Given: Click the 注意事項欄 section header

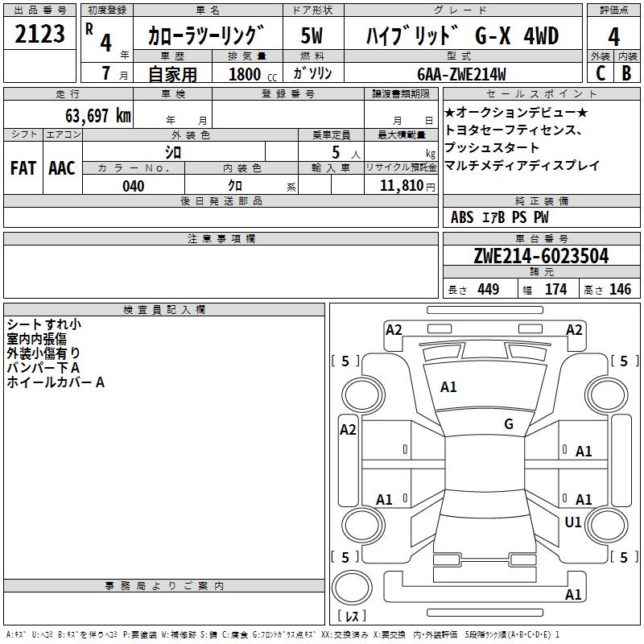Looking at the screenshot, I should [x=221, y=238].
